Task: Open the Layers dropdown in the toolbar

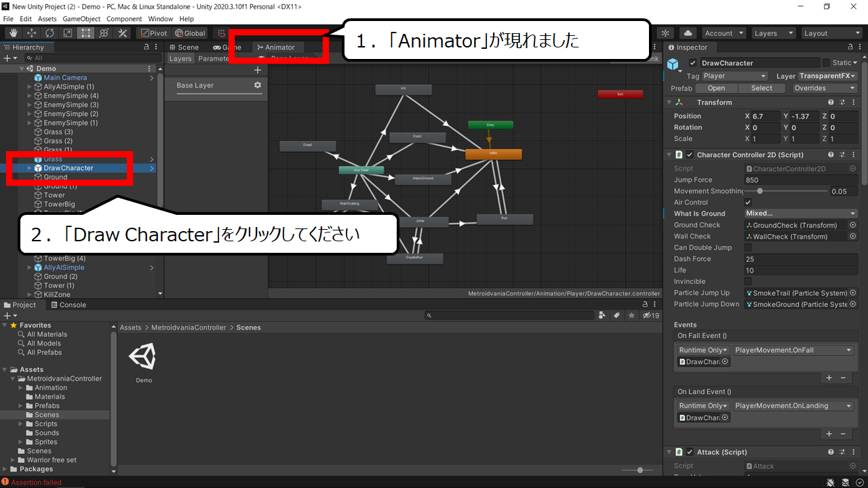Action: [773, 33]
